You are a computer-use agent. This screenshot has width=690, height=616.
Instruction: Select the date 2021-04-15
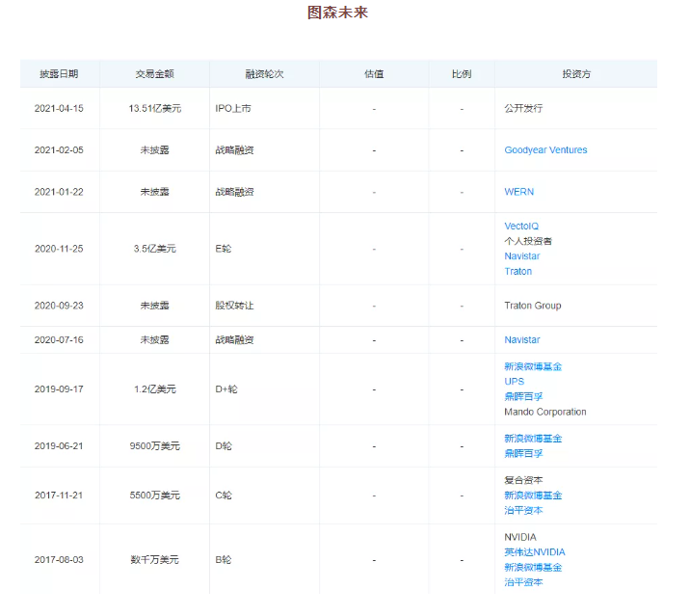click(x=59, y=108)
